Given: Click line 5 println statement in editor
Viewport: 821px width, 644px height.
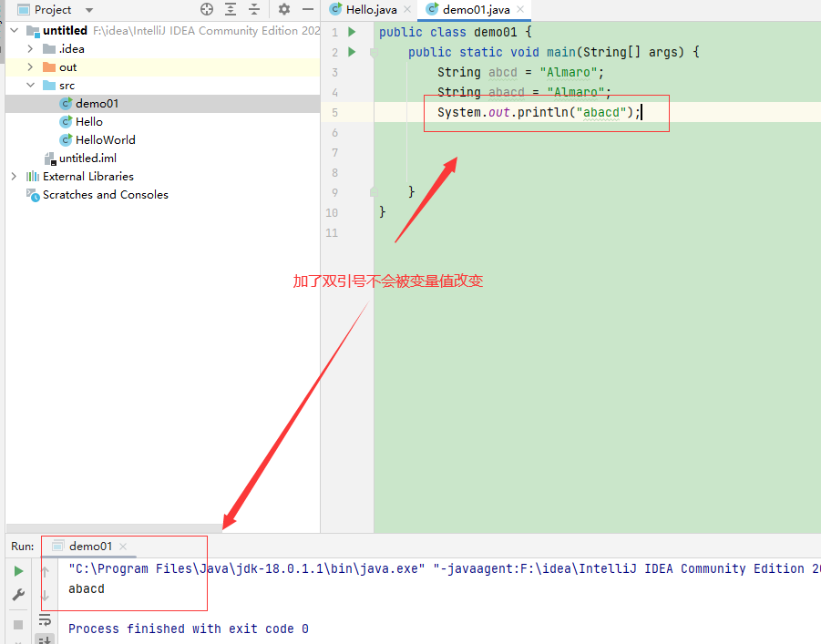Looking at the screenshot, I should point(539,113).
